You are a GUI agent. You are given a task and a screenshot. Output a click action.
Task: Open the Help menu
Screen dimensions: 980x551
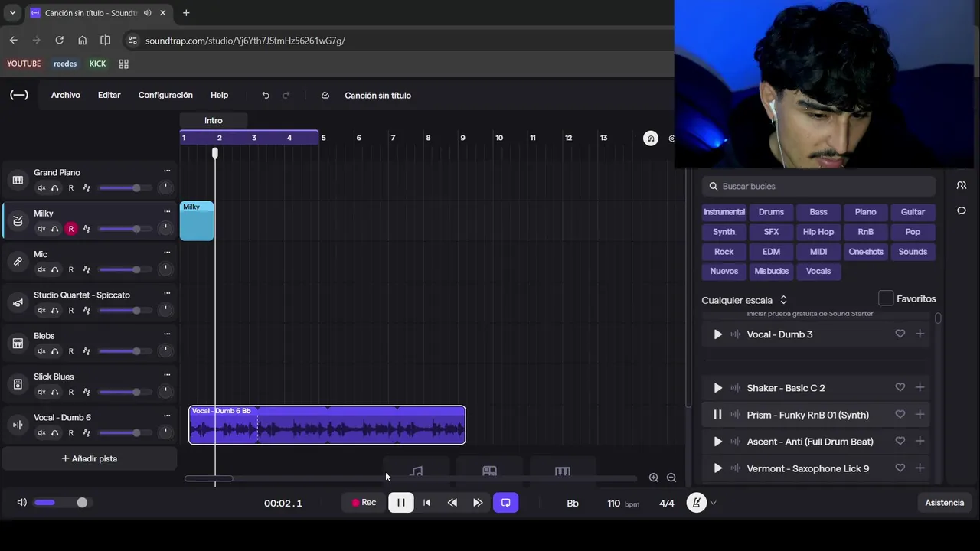point(220,95)
